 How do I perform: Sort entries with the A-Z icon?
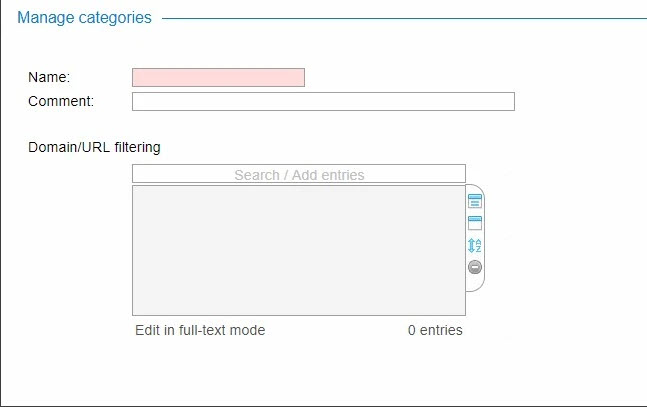point(475,246)
